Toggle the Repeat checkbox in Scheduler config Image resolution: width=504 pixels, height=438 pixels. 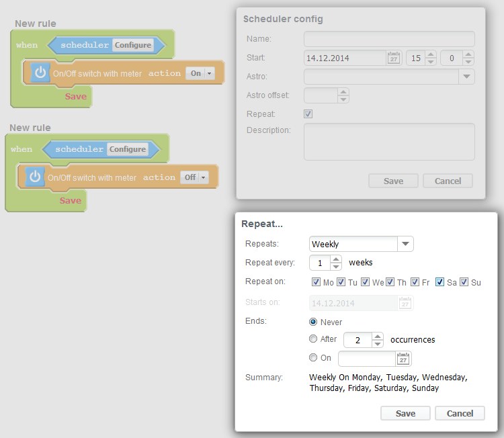[308, 114]
